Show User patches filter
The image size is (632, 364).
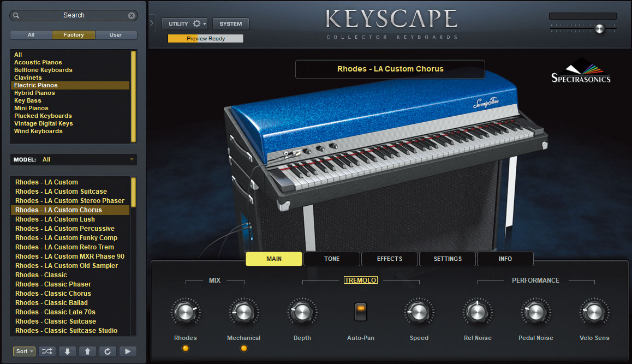tap(116, 35)
